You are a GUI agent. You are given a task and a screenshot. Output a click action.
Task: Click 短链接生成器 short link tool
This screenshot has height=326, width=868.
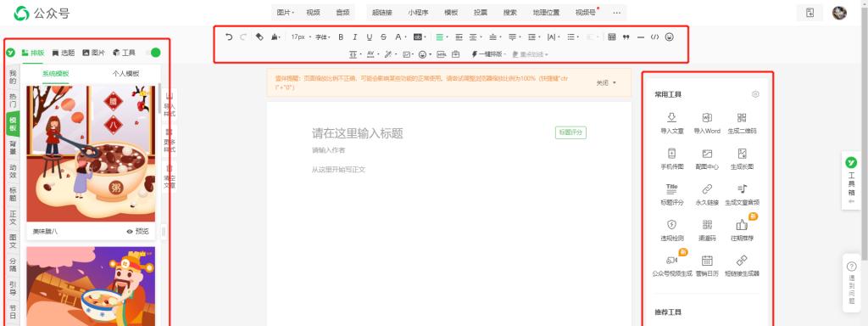point(742,266)
